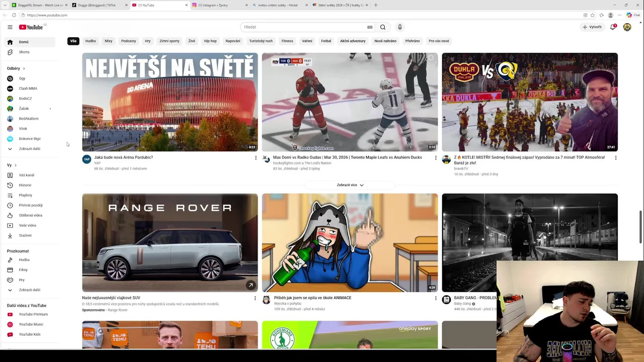Open the Ogy subscription channel
The height and width of the screenshot is (362, 644).
[29, 78]
